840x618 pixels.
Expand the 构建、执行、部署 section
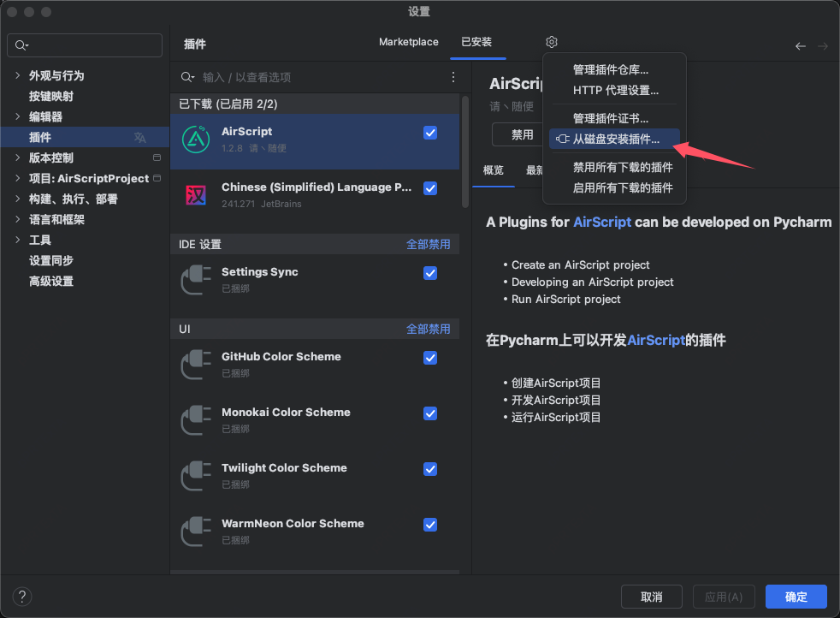[18, 199]
